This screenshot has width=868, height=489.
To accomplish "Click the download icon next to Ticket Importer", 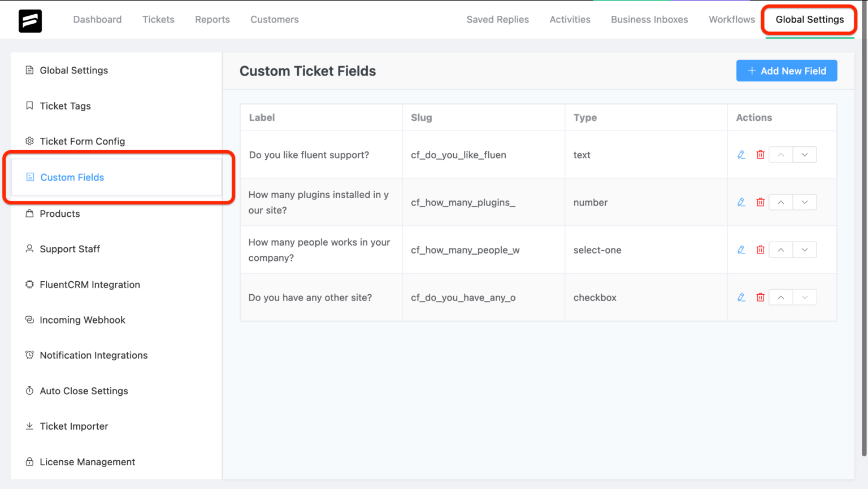I will coord(29,426).
